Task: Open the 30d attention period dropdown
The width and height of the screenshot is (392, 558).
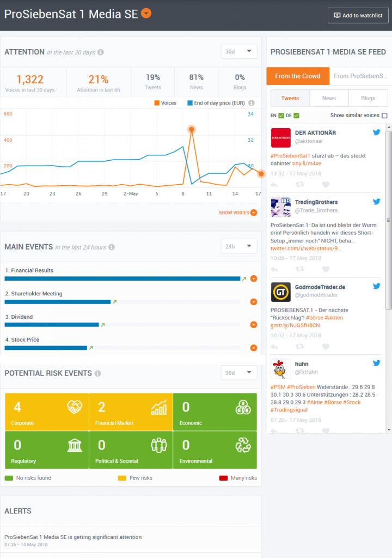Action: (x=238, y=51)
